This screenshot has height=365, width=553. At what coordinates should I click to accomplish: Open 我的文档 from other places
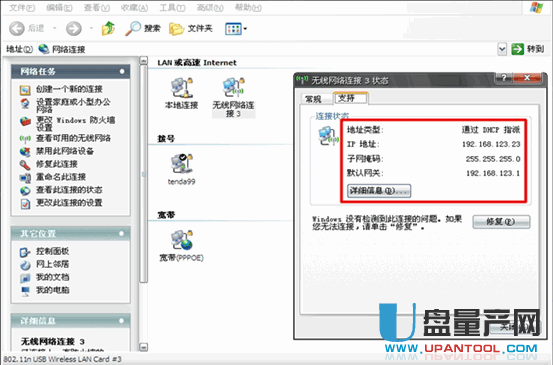point(52,277)
